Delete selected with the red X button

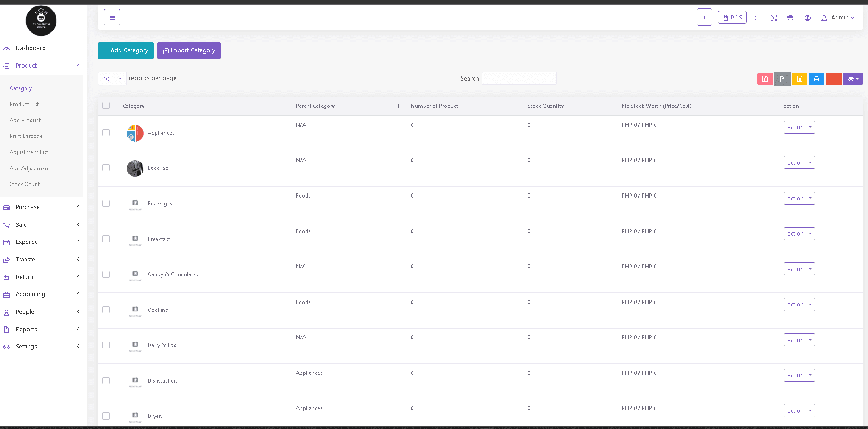(x=834, y=79)
